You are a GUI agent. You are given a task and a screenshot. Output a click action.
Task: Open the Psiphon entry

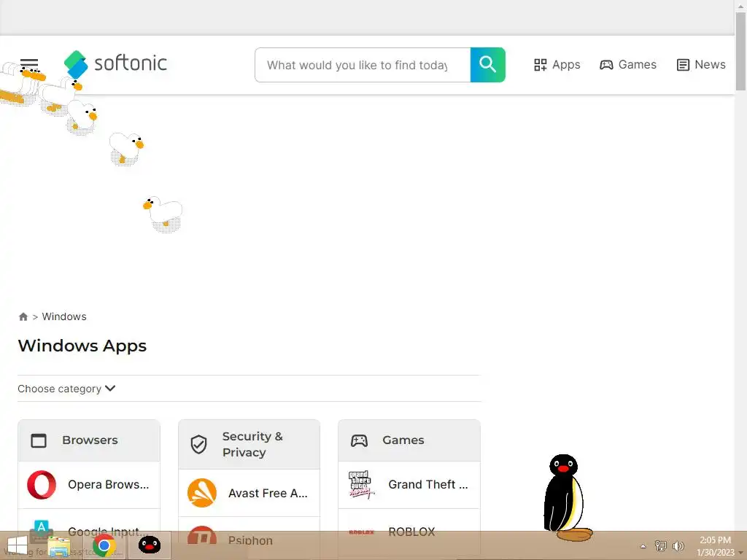point(249,540)
